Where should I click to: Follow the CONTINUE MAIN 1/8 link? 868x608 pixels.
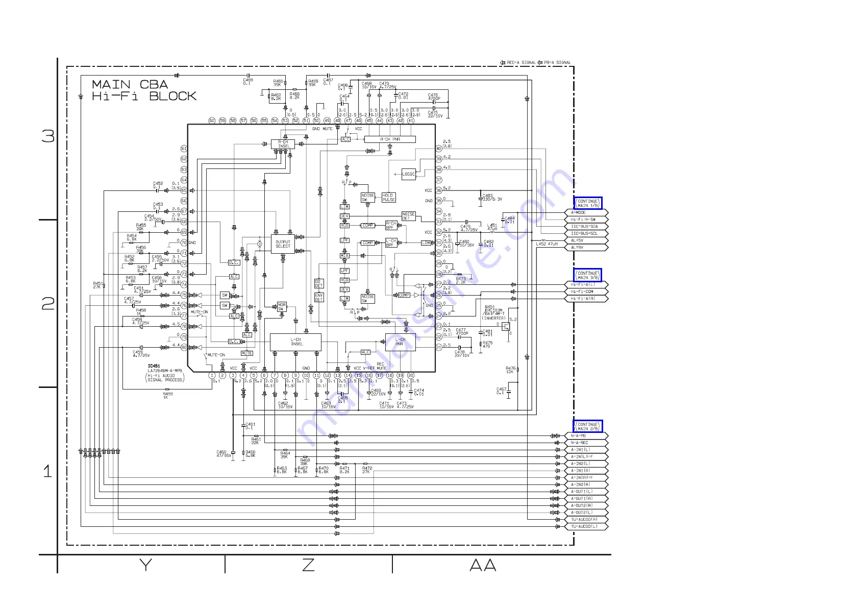pyautogui.click(x=588, y=203)
